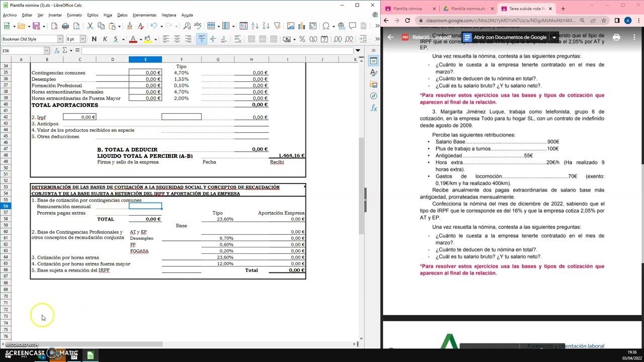Image resolution: width=644 pixels, height=362 pixels.
Task: Toggle bold formatting (N button)
Action: click(x=94, y=39)
